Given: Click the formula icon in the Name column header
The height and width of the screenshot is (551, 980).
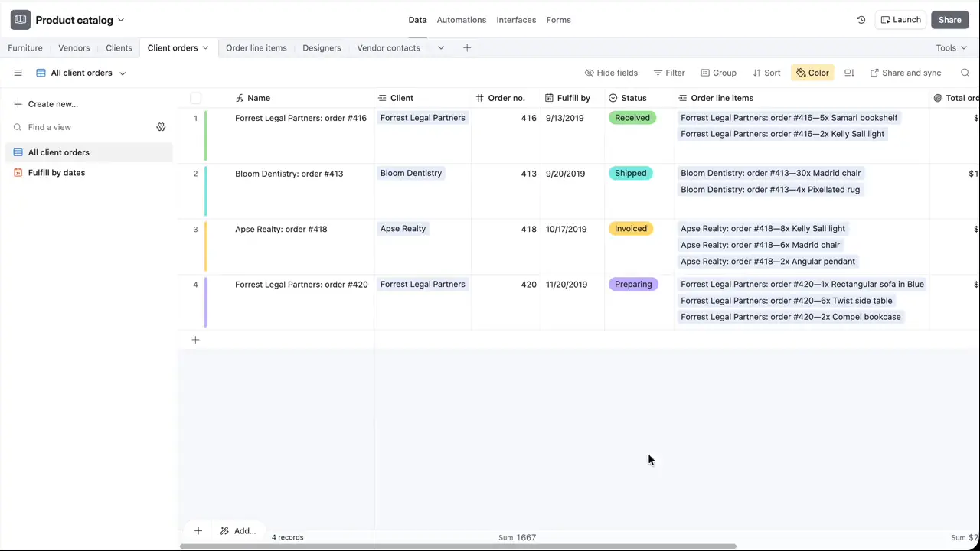Looking at the screenshot, I should 240,98.
